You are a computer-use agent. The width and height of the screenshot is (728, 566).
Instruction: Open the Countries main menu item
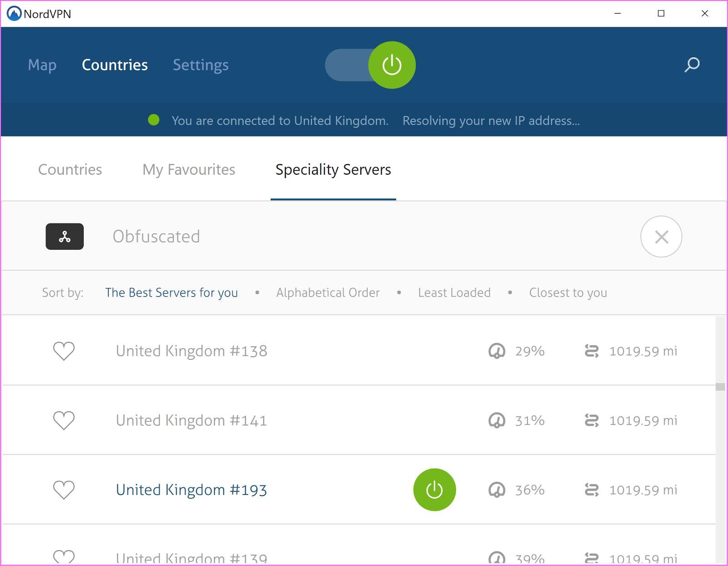(x=115, y=65)
